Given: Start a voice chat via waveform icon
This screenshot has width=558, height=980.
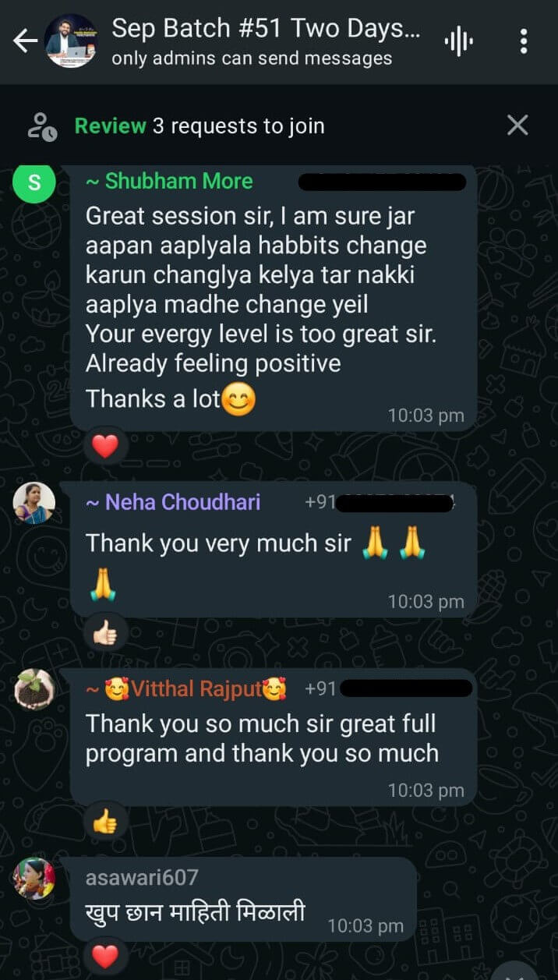Looking at the screenshot, I should (459, 41).
